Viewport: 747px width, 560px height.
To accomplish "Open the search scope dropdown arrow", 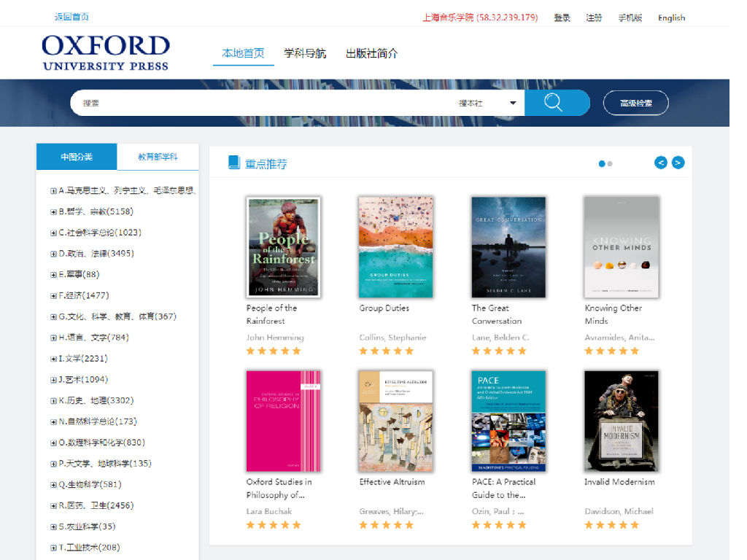I will 513,103.
